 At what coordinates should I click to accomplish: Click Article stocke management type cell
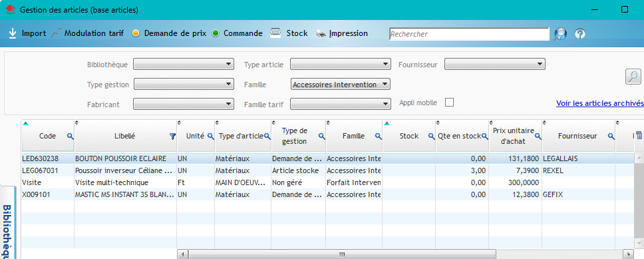pos(299,170)
